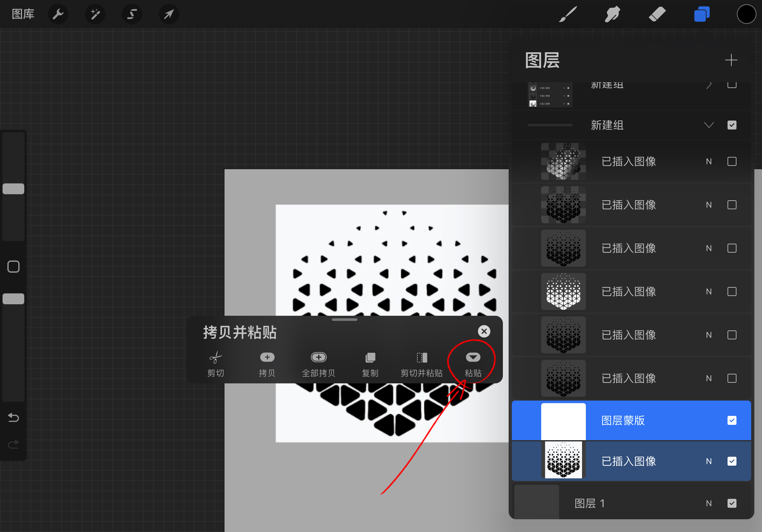This screenshot has width=762, height=532.
Task: Expand the top collapsed 新建组 group
Action: pyautogui.click(x=709, y=85)
